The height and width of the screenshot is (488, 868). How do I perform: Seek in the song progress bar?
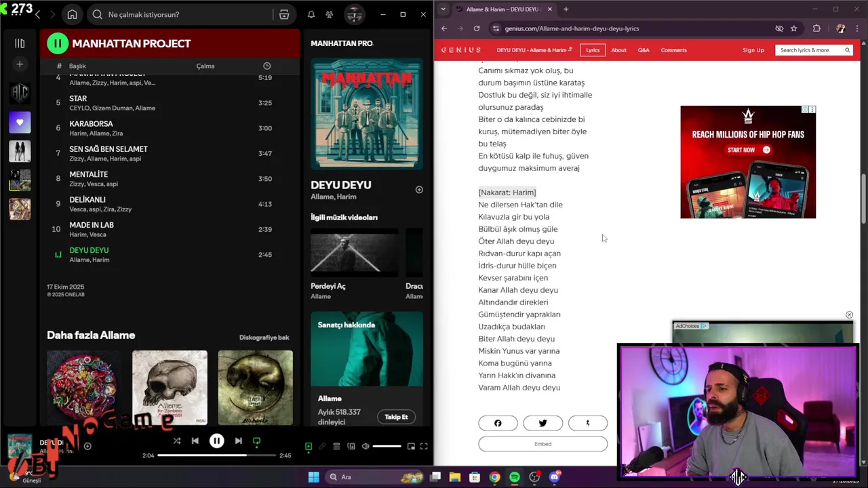(x=216, y=455)
